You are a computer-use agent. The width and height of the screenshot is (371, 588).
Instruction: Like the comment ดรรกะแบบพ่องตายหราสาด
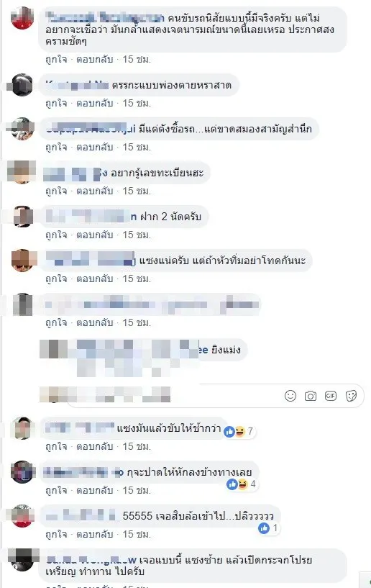pyautogui.click(x=56, y=103)
